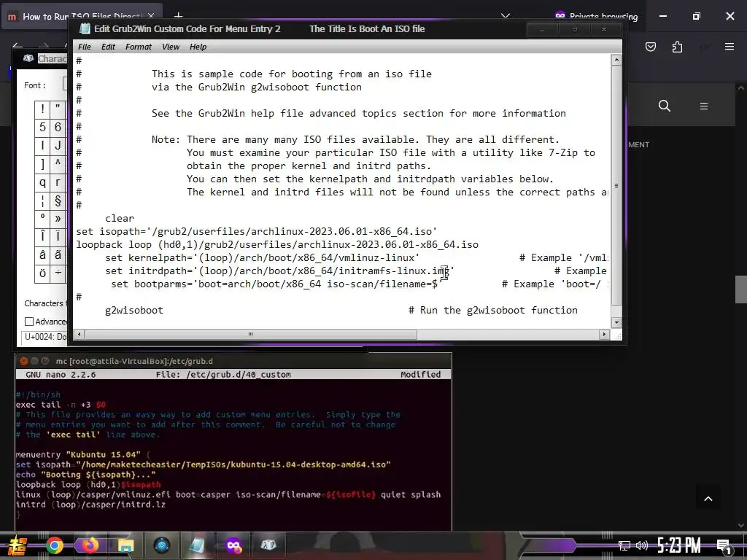
Task: Click the Grub2Win notepad title bar icon
Action: coord(85,29)
